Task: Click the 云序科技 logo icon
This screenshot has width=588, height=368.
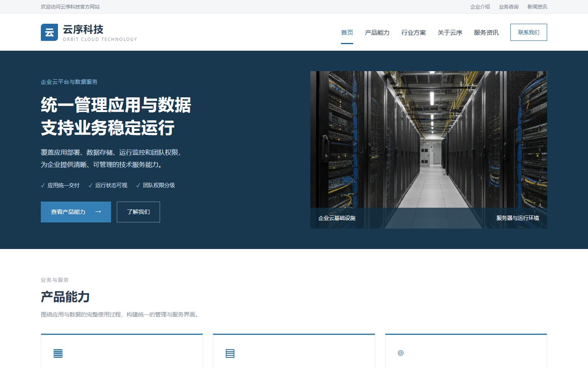Action: pos(49,32)
